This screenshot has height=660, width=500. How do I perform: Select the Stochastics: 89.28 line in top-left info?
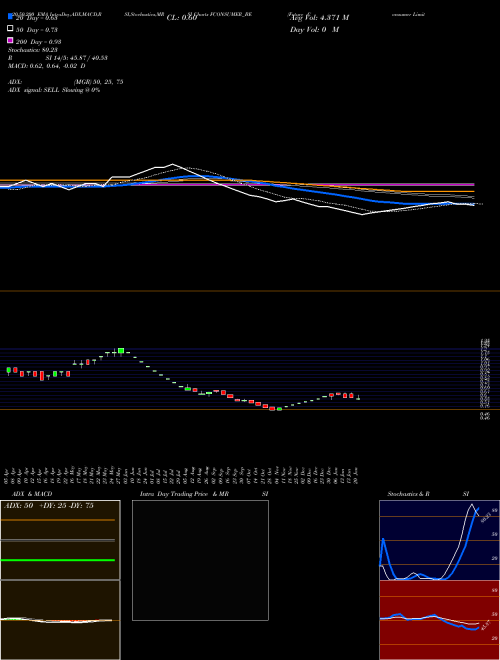(x=32, y=50)
